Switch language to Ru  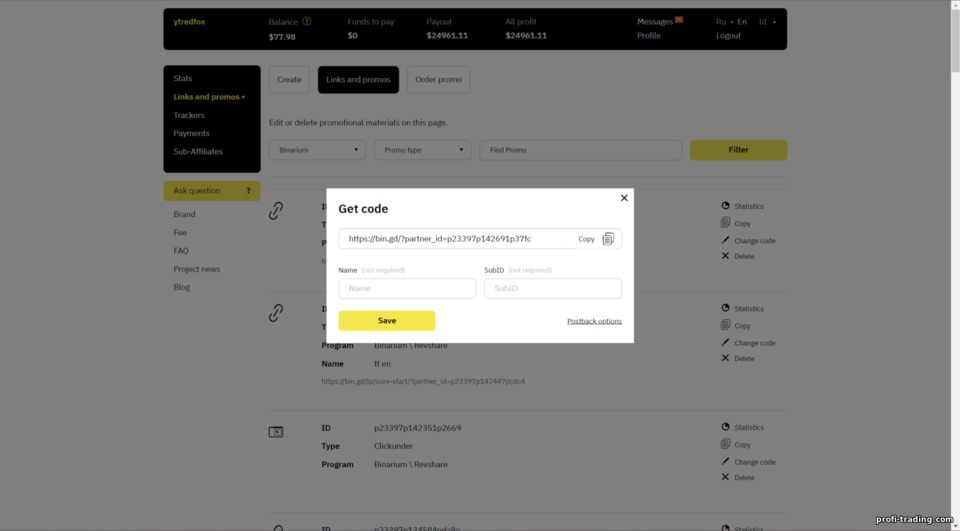[x=721, y=21]
